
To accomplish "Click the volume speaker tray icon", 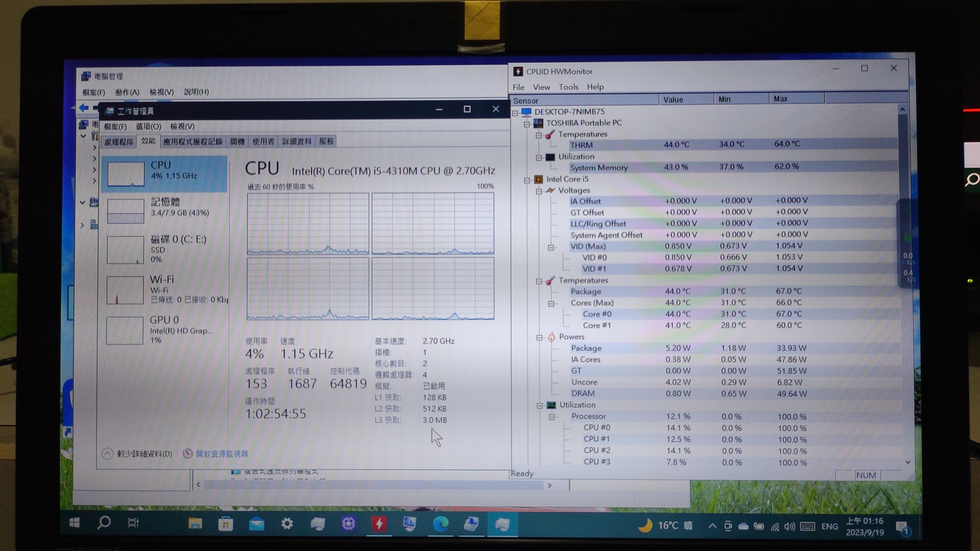I will [x=790, y=527].
